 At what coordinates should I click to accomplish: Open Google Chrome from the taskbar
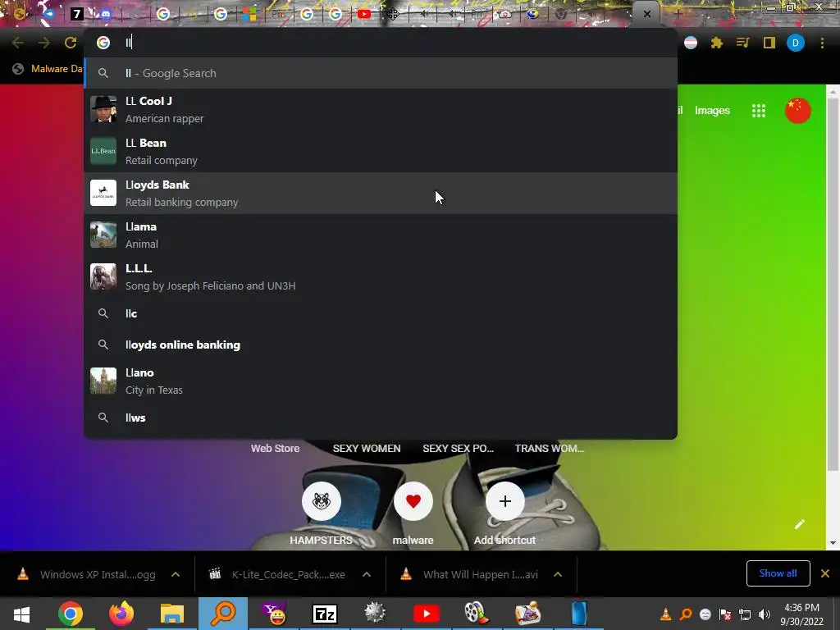71,614
